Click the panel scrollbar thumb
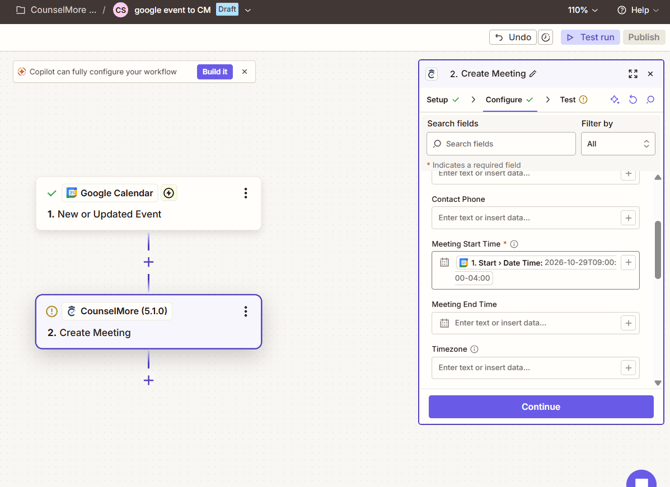Image resolution: width=670 pixels, height=487 pixels. tap(658, 250)
